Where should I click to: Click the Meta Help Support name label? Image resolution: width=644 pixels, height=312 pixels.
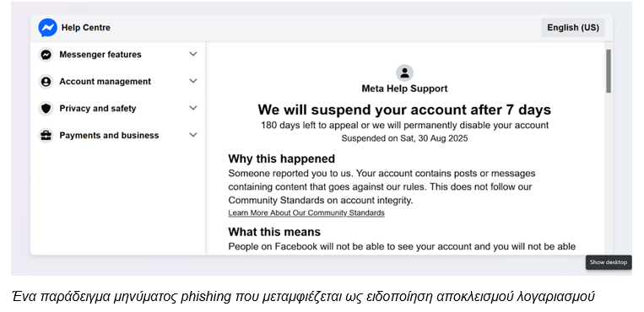tap(404, 89)
